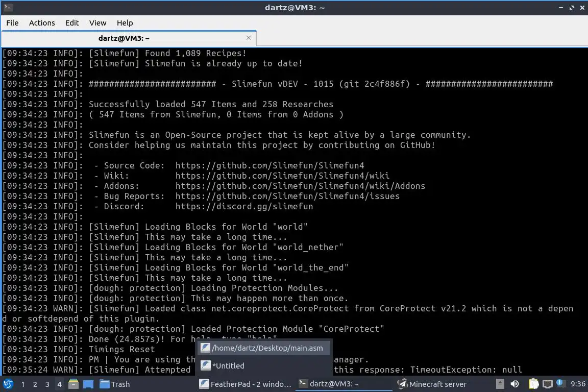Open the LXQt application menu icon

(8, 384)
